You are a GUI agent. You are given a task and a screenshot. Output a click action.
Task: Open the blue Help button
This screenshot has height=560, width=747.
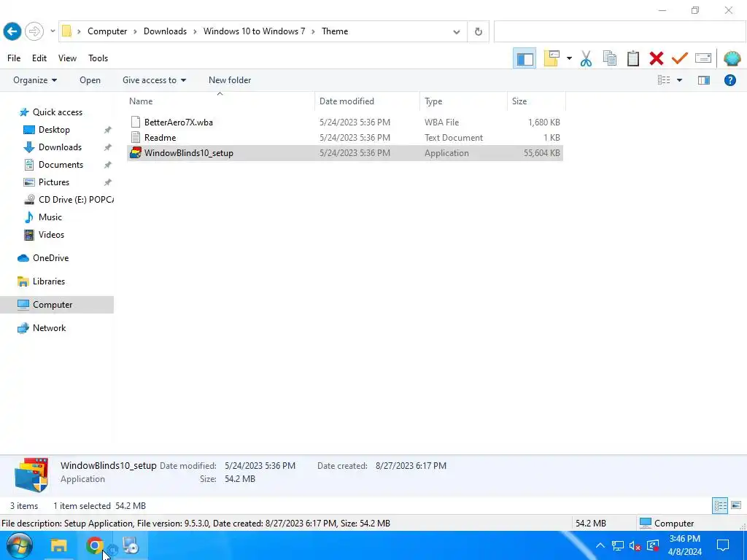[729, 80]
